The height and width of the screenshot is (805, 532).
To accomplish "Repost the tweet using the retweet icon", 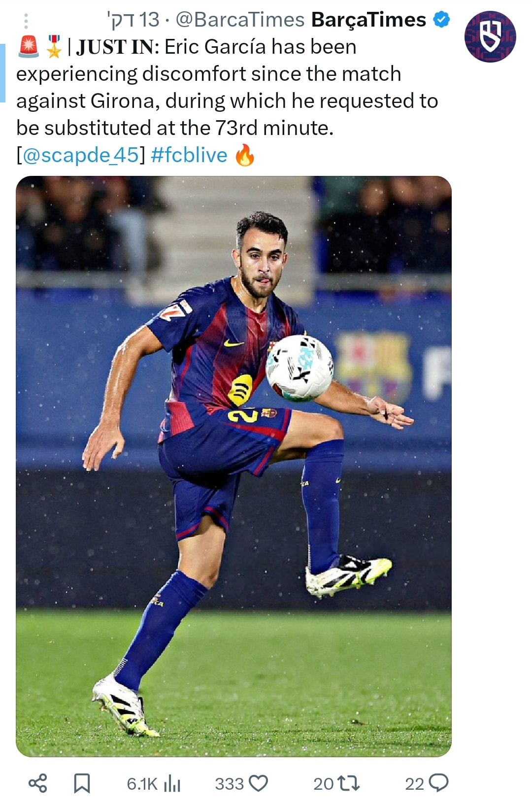I will point(349,783).
